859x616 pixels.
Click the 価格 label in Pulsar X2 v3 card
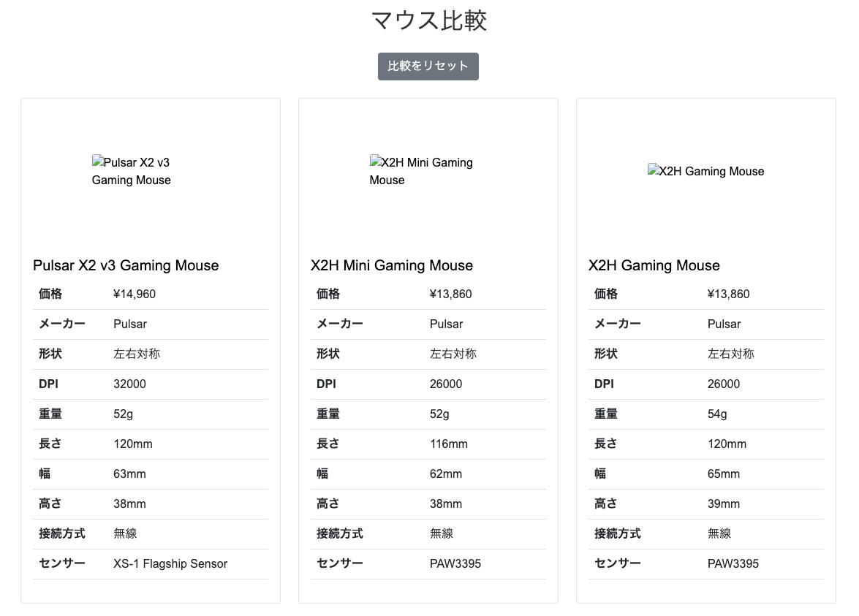click(x=50, y=294)
